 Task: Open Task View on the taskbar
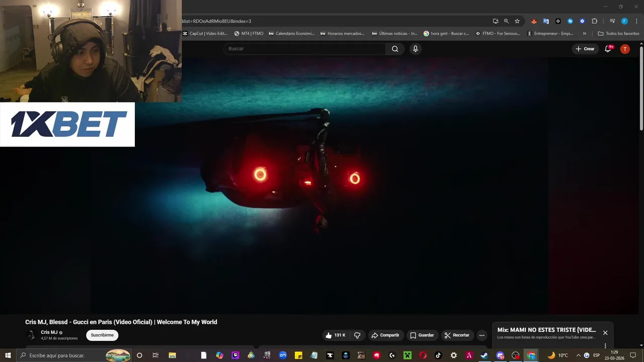155,355
